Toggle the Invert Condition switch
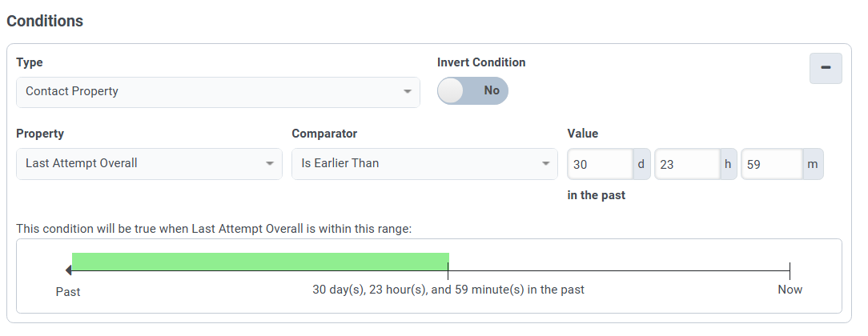Screen dimensions: 868x336 [472, 90]
